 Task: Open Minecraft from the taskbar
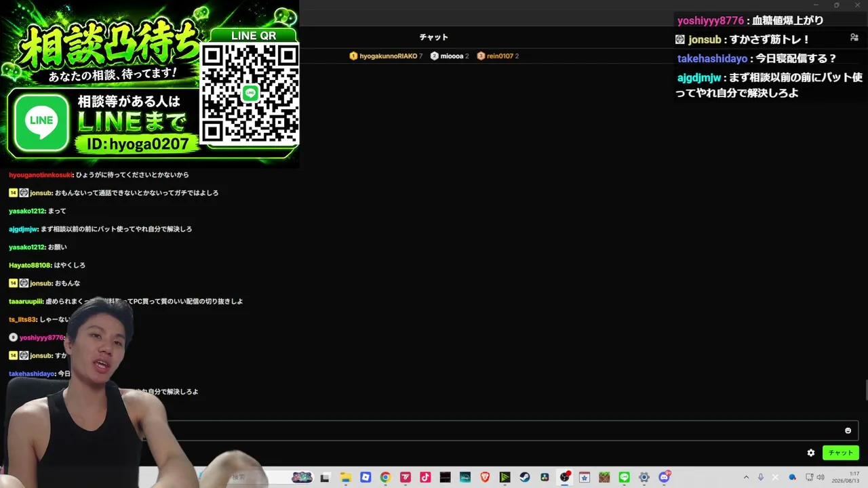coord(604,477)
